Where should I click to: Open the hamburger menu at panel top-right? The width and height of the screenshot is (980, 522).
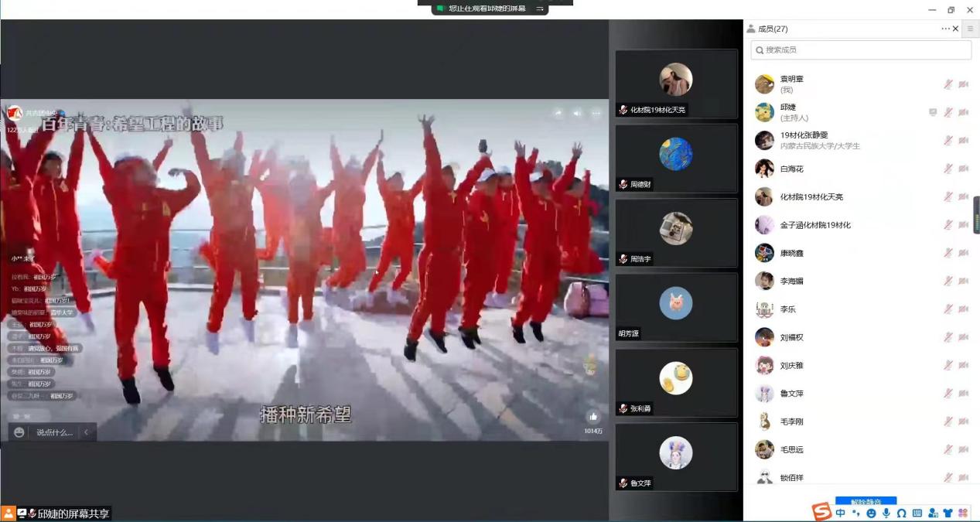tap(970, 29)
